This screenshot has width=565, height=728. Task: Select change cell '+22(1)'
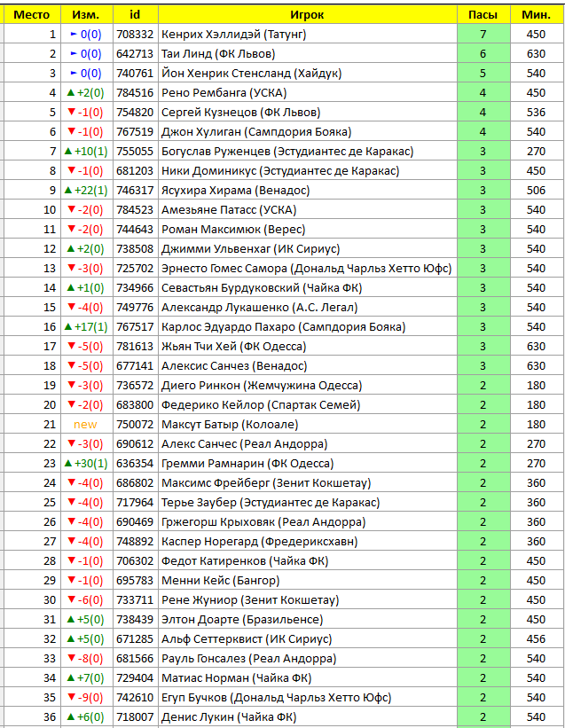click(86, 191)
